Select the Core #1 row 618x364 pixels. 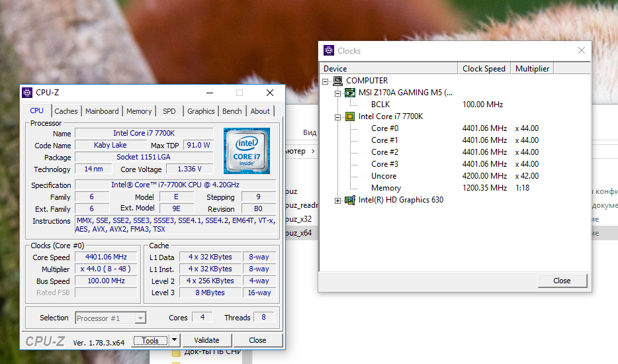point(384,140)
